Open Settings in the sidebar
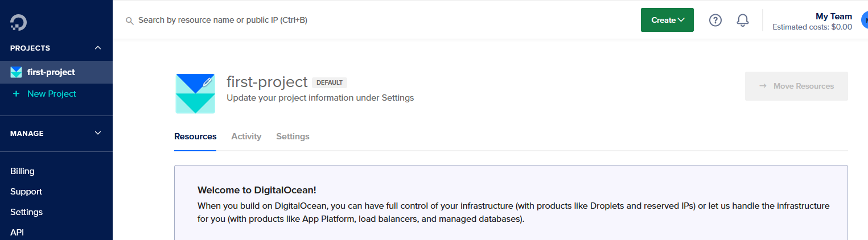 (26, 212)
